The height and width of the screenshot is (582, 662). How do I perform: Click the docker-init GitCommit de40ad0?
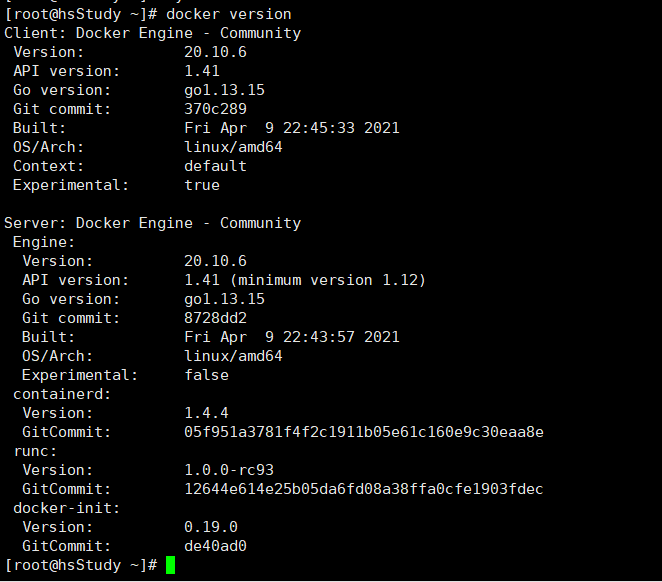(x=215, y=546)
